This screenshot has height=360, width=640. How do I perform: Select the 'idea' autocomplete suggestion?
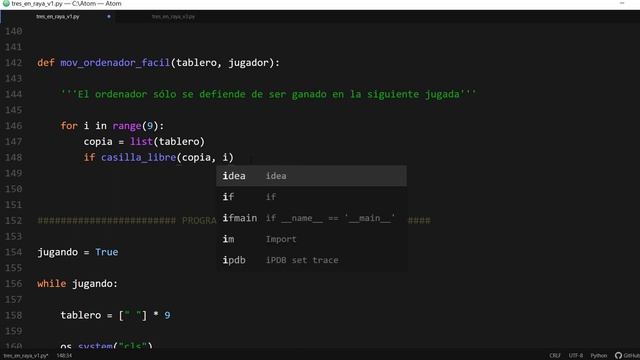[x=311, y=176]
